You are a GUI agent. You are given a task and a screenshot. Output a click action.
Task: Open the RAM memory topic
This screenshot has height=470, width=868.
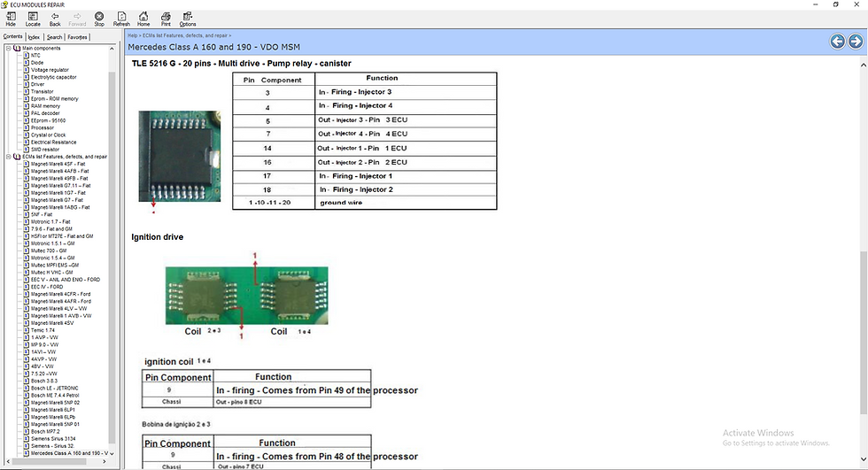(x=45, y=105)
